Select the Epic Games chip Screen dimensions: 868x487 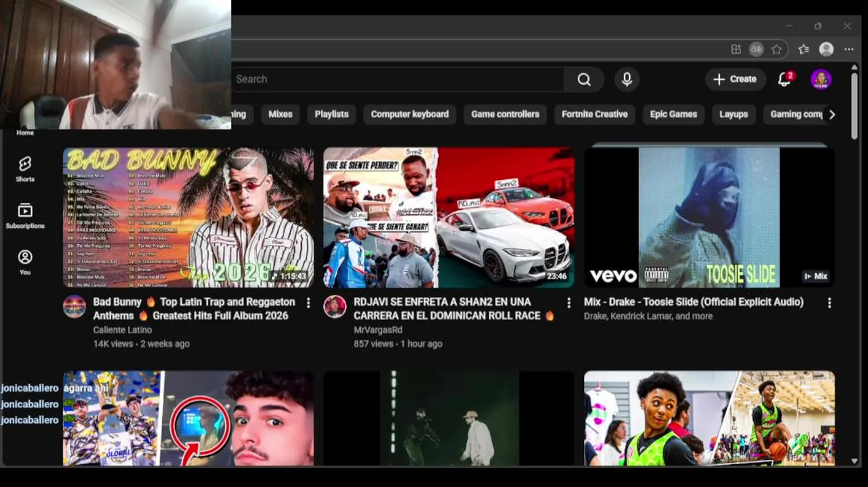click(x=673, y=114)
